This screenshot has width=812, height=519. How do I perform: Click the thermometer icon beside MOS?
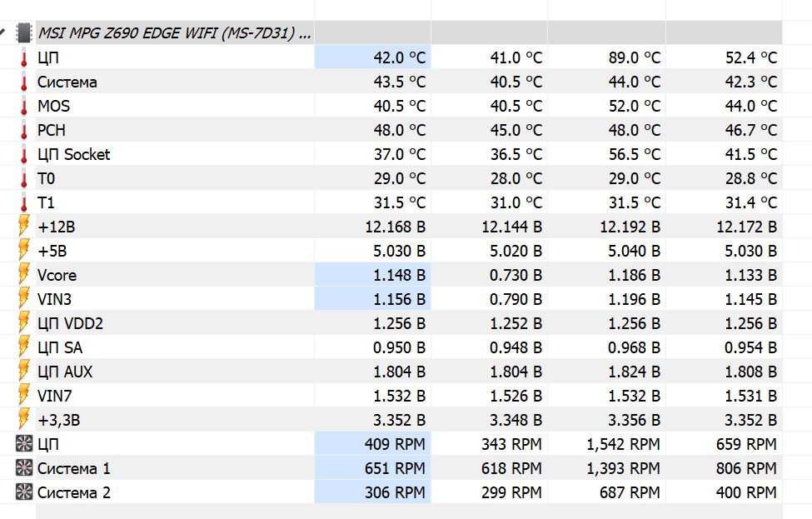pyautogui.click(x=24, y=106)
